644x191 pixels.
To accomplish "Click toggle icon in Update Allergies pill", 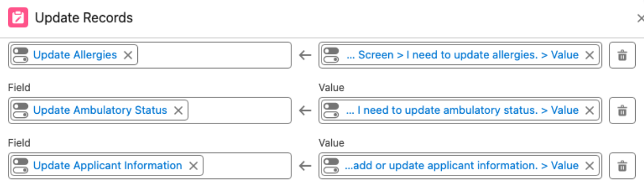I will click(x=21, y=55).
